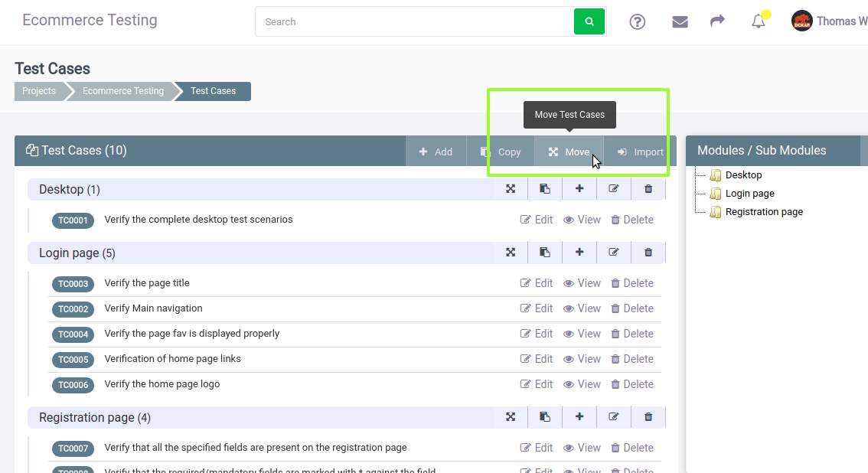
Task: Click the share arrow icon in header
Action: click(717, 21)
